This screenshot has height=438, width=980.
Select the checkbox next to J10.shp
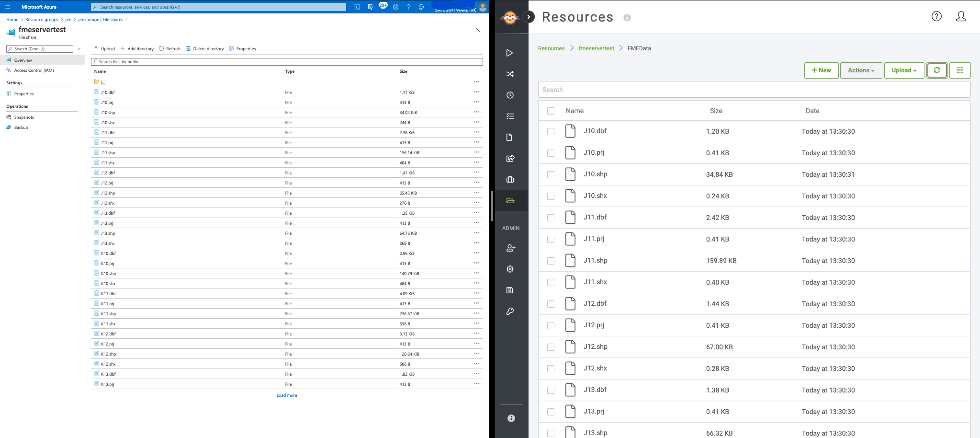point(551,174)
